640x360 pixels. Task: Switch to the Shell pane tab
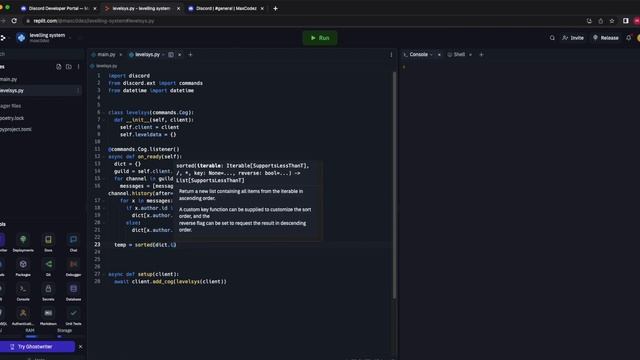459,55
